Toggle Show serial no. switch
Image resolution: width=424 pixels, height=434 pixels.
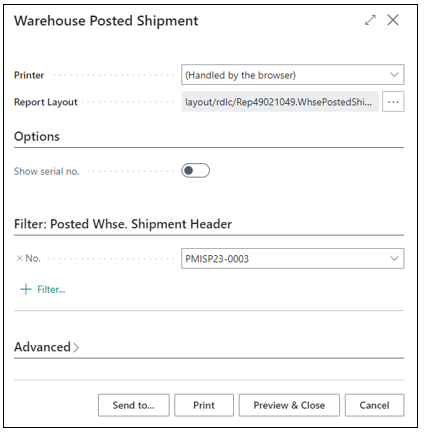tap(195, 171)
